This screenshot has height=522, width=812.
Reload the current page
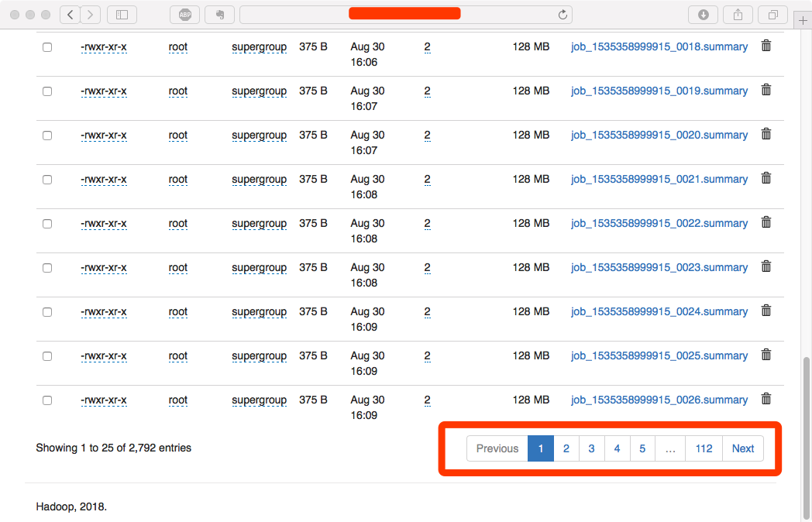coord(563,14)
